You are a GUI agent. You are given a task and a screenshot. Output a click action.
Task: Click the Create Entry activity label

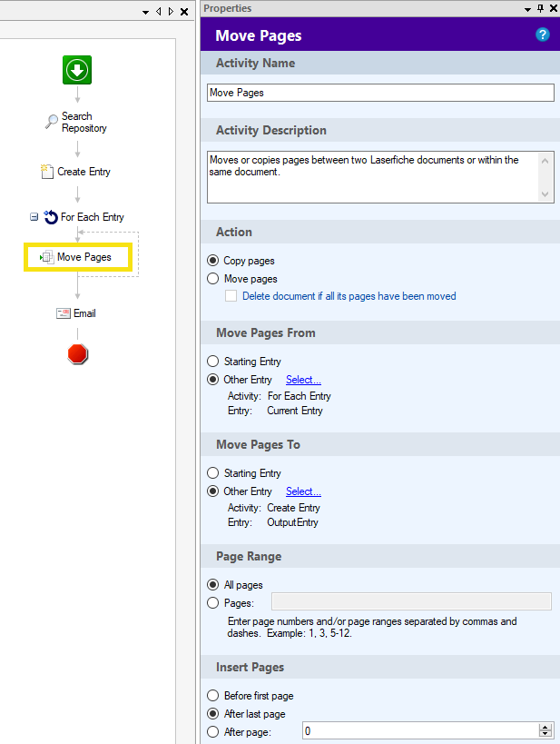tap(84, 172)
